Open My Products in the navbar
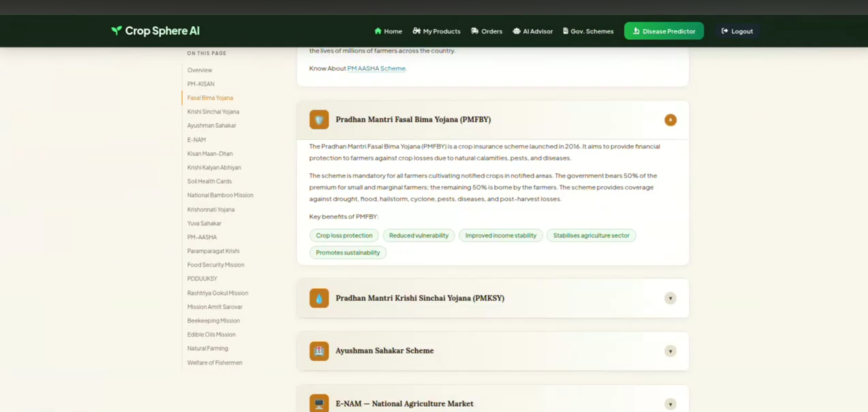The width and height of the screenshot is (868, 412). click(436, 31)
